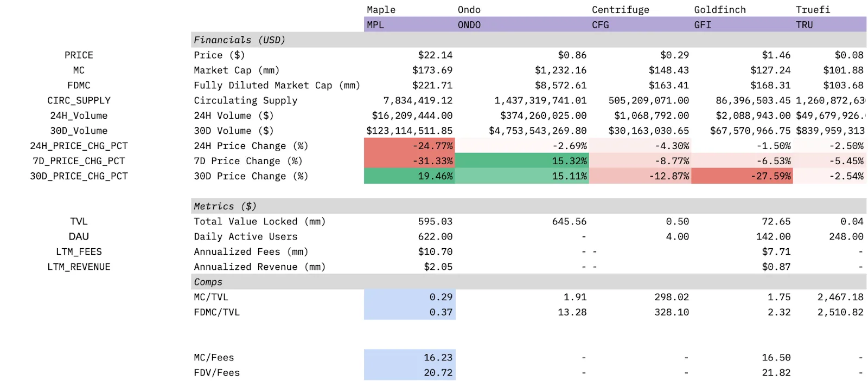Viewport: 868px width, 381px height.
Task: Select the Truefi header cell
Action: [813, 10]
